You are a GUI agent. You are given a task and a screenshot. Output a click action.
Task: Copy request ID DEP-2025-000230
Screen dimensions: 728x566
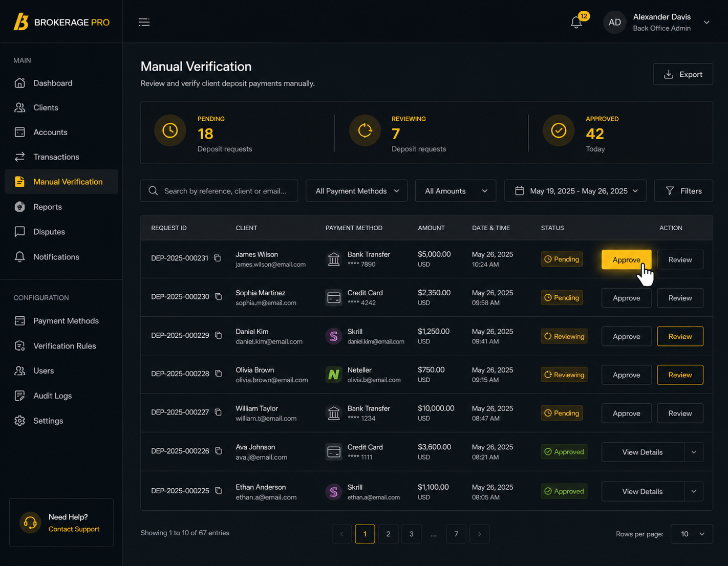219,296
